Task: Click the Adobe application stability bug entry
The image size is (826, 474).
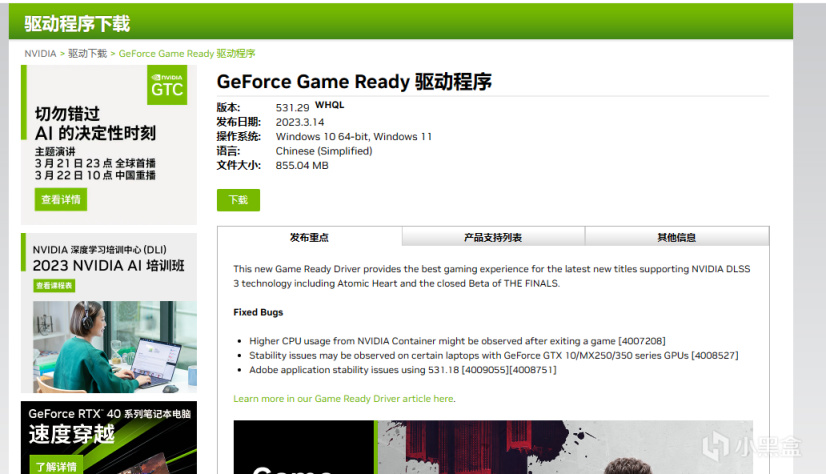Action: (402, 370)
